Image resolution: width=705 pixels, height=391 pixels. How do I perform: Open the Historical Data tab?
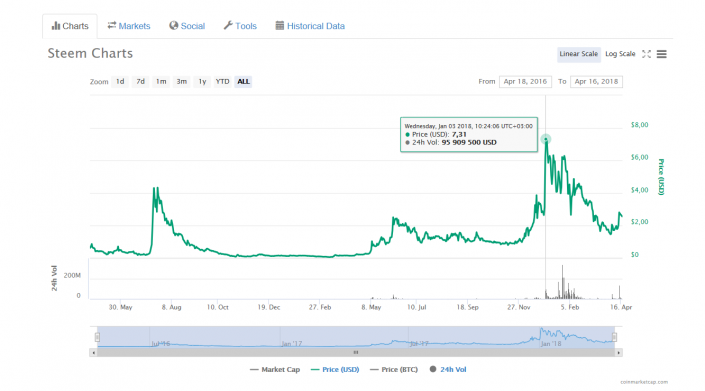pyautogui.click(x=310, y=26)
